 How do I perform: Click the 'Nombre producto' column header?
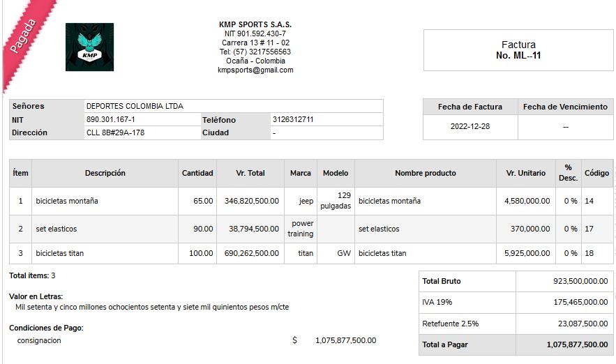tap(426, 173)
